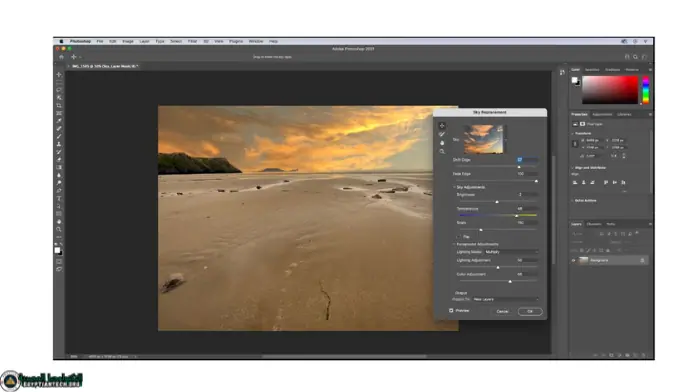Select the Hand tool in Sky Replacement dialog

442,143
